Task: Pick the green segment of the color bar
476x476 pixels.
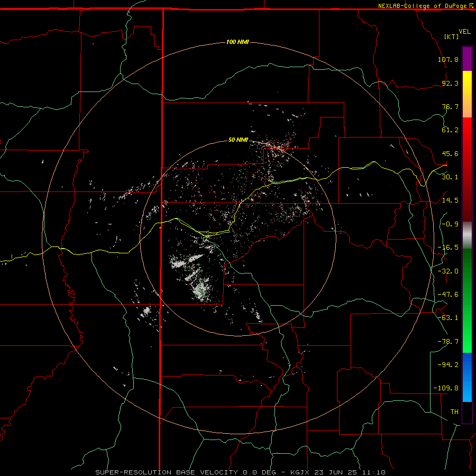Action: [x=467, y=300]
